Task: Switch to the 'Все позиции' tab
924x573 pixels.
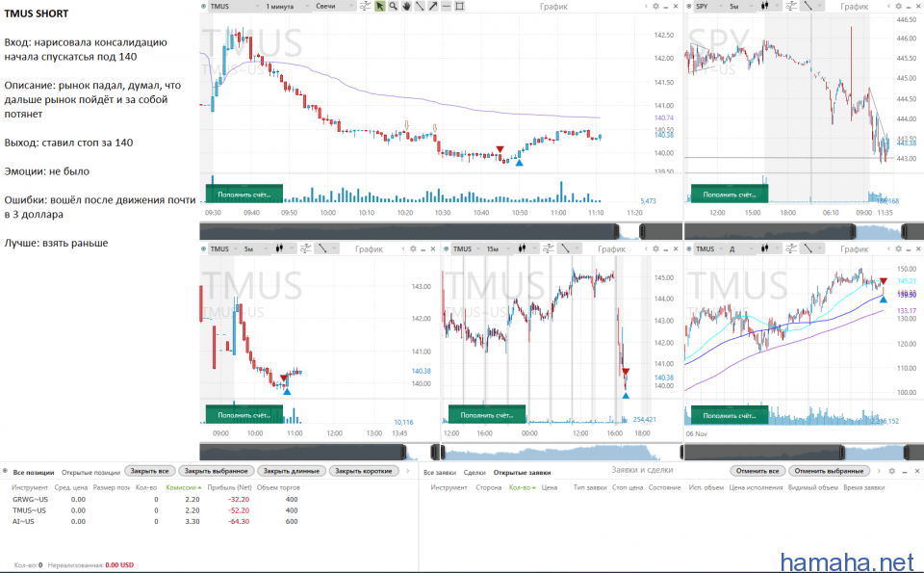Action: click(x=34, y=472)
